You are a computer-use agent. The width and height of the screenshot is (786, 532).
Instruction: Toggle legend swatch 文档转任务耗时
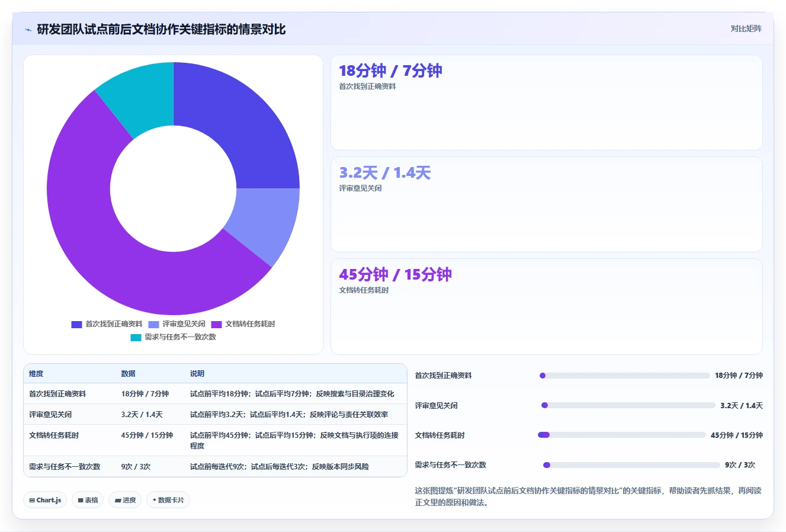click(216, 324)
